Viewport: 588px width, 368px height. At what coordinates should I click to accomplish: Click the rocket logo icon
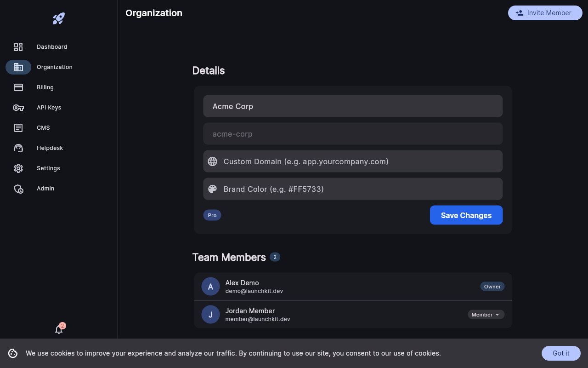pos(59,18)
